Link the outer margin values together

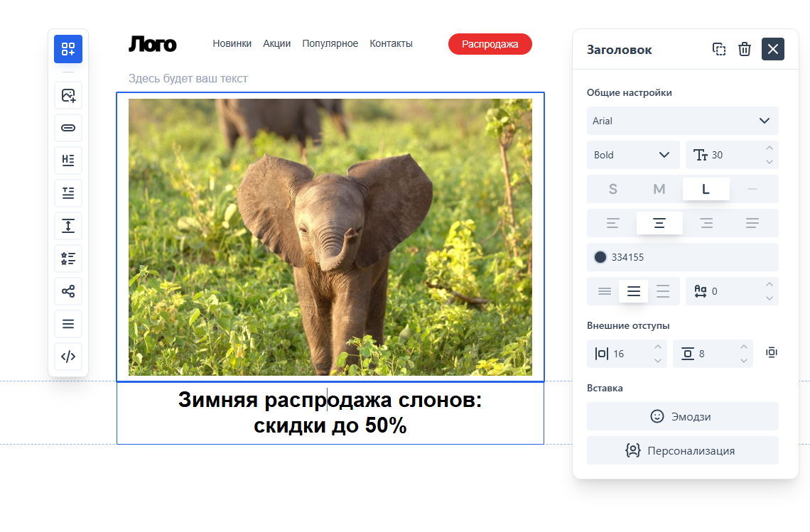771,353
